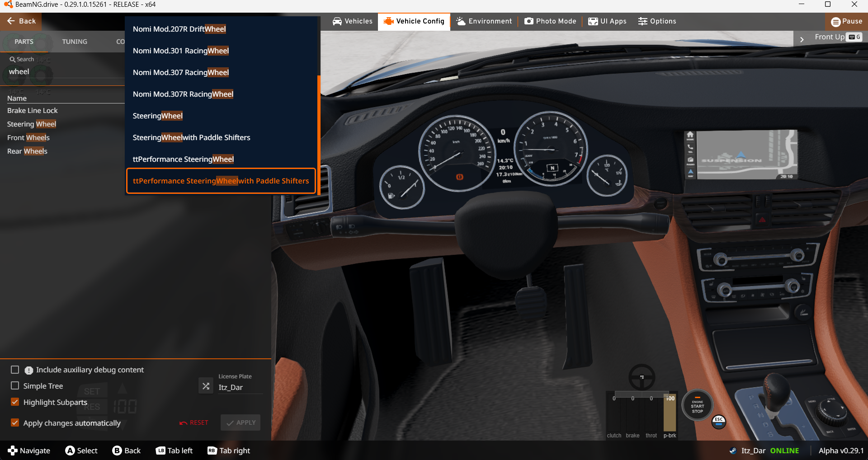Choose Nomi Mod.207R Drift Wheel option

tap(221, 29)
